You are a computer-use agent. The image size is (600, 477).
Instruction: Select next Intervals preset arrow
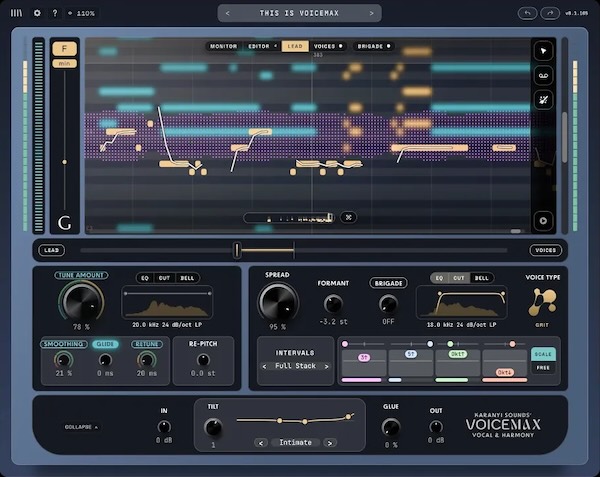pyautogui.click(x=326, y=366)
